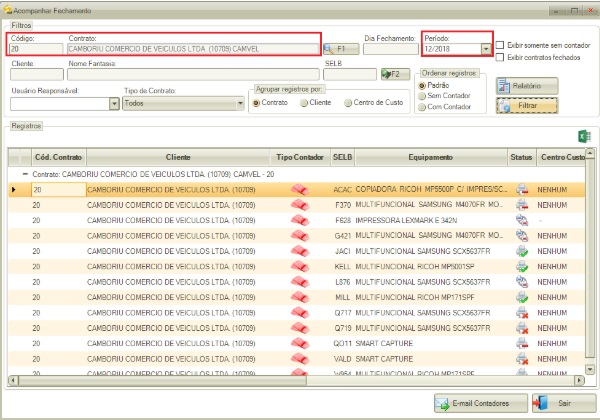The height and width of the screenshot is (420, 600).
Task: Select COPIADORA RICOH MP5500P equipment cell
Action: 431,190
